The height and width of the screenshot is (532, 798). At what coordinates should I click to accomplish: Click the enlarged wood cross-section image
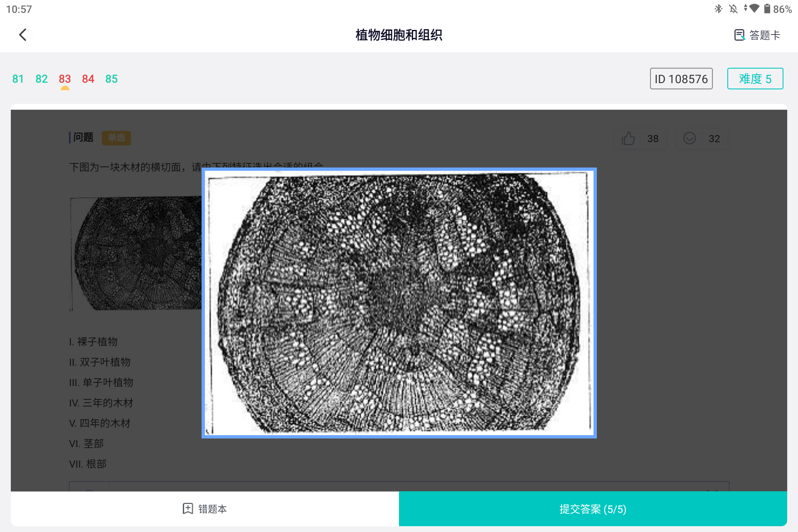[399, 303]
